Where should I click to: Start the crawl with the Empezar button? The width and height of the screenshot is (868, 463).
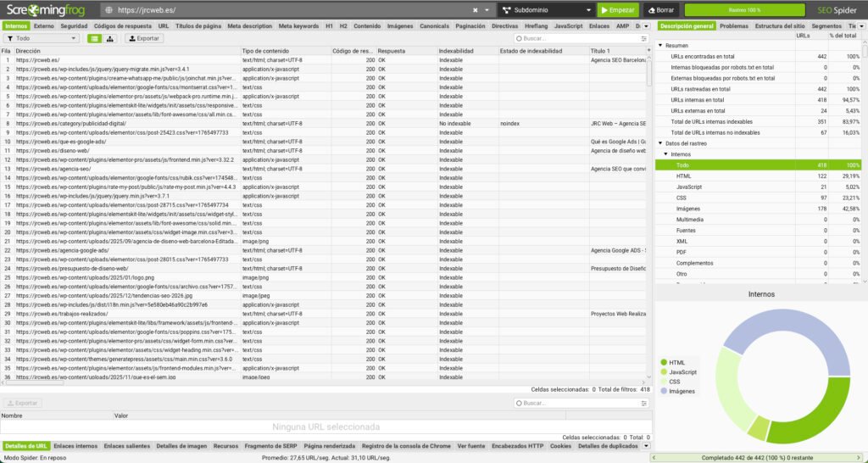(x=618, y=10)
